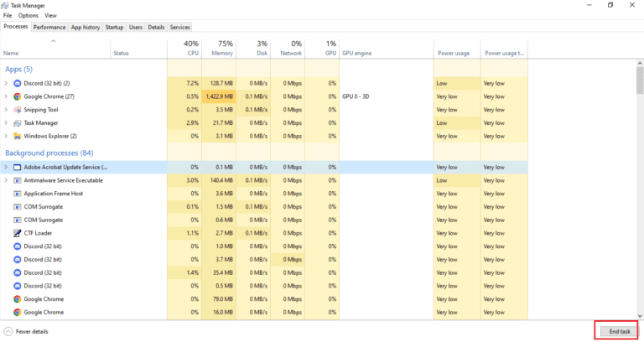
Task: Expand the Task Manager process group
Action: click(x=6, y=122)
